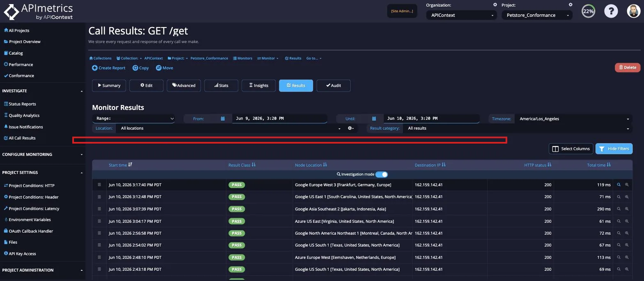The width and height of the screenshot is (644, 281).
Task: Open API Key Access in sidebar
Action: [20, 254]
